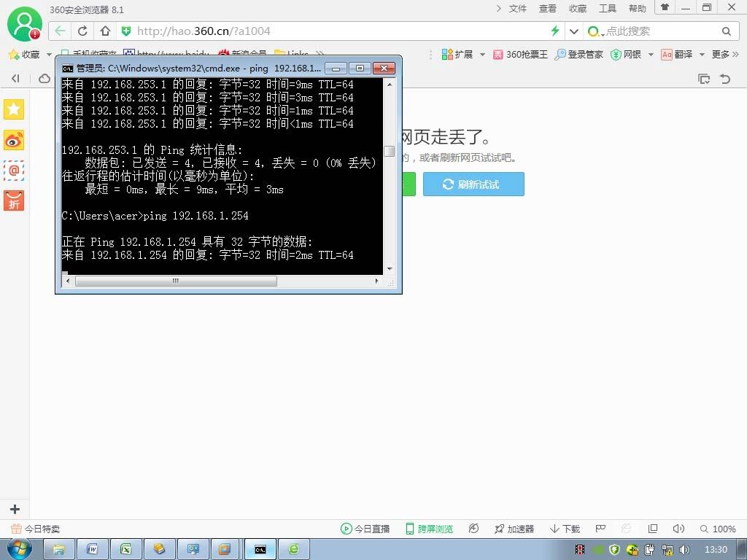The width and height of the screenshot is (747, 560).
Task: Open the Excel taskbar icon
Action: click(125, 549)
